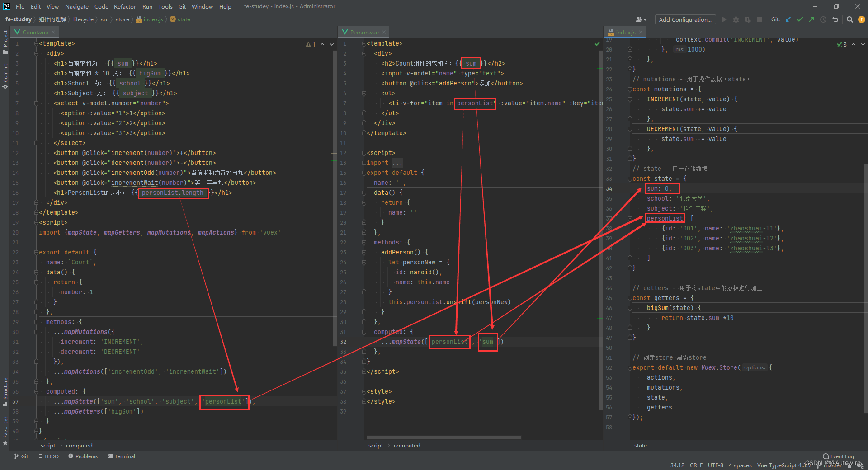Image resolution: width=868 pixels, height=470 pixels.
Task: Open Git history clock icon
Action: (823, 19)
